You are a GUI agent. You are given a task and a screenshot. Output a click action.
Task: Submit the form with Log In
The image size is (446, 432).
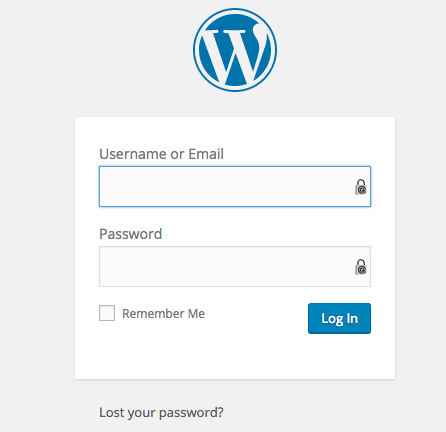[339, 318]
